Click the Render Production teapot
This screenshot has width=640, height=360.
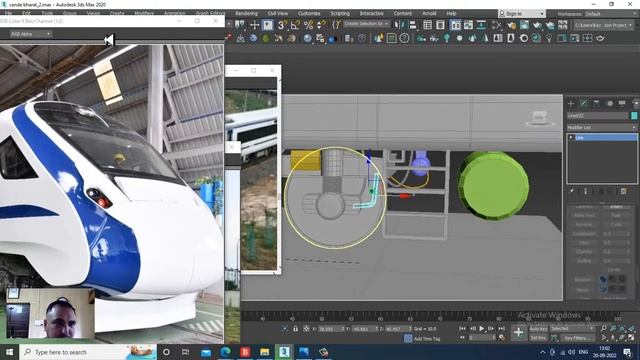tap(537, 25)
